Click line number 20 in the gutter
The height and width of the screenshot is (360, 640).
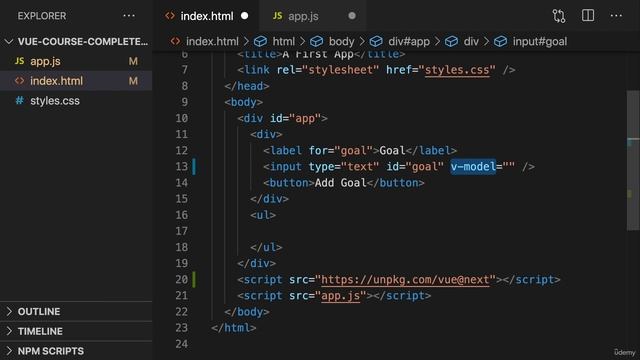(x=182, y=280)
